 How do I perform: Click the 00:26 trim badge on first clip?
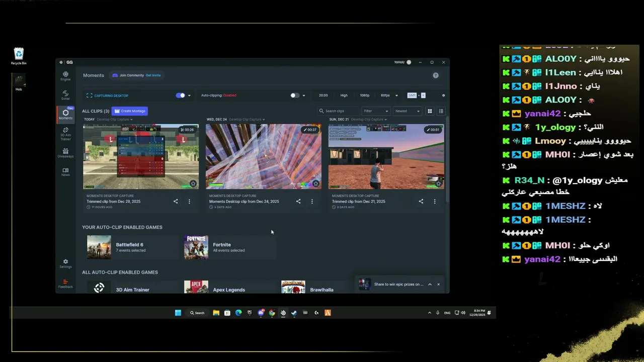pos(187,130)
